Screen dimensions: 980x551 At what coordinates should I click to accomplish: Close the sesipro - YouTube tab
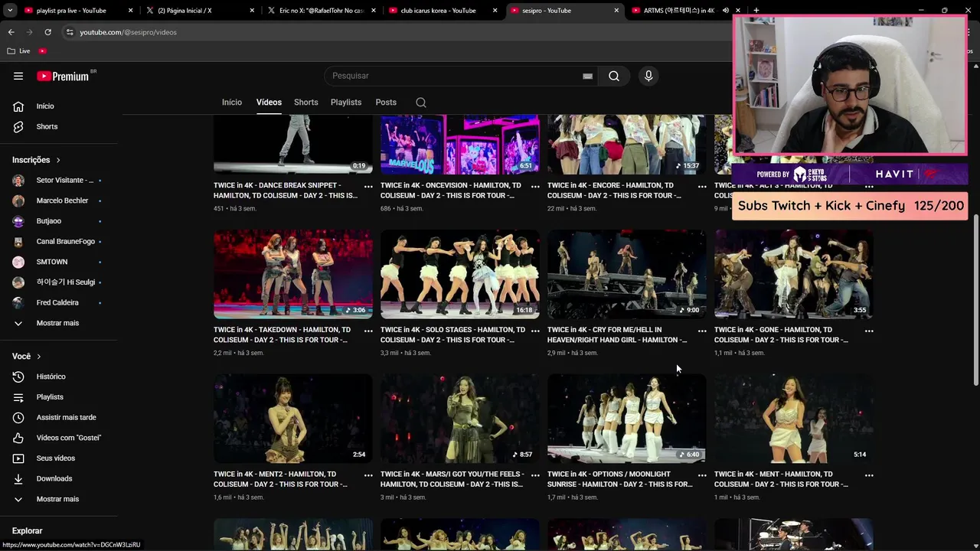pos(616,11)
